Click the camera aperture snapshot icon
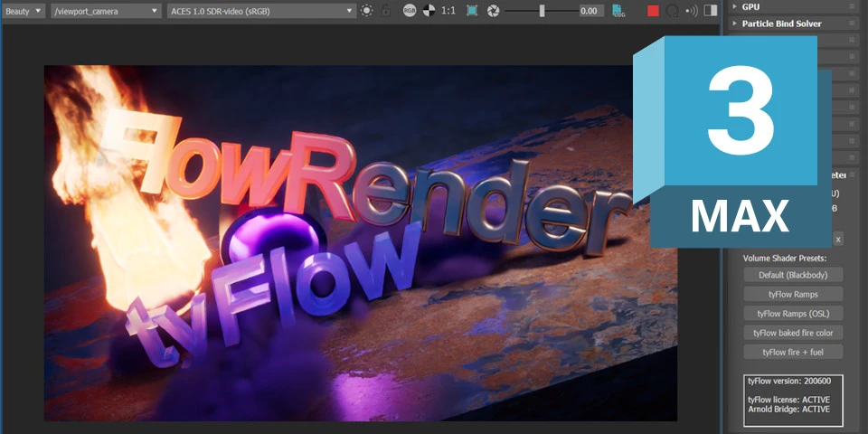 (x=493, y=11)
